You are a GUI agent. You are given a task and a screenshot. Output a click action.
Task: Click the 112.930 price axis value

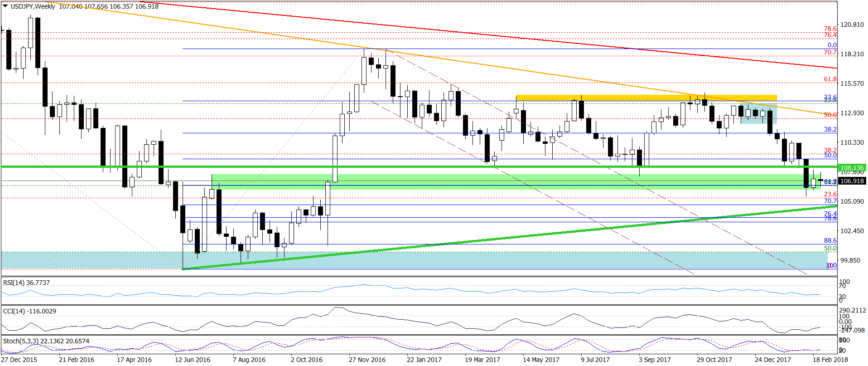[852, 113]
